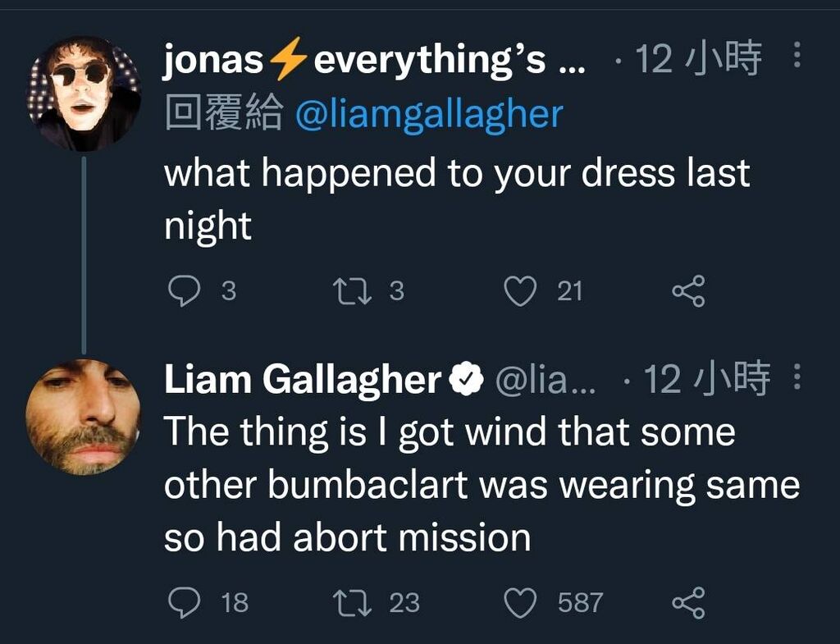Open the tweet text about abort mission
The width and height of the screenshot is (840, 644).
[x=482, y=484]
